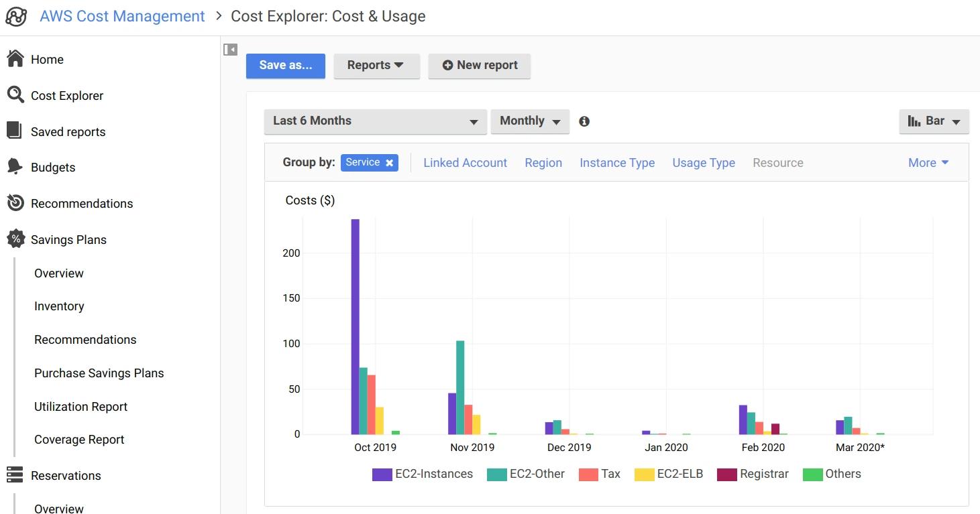The image size is (980, 514).
Task: Click the Recommendations target icon
Action: 15,203
